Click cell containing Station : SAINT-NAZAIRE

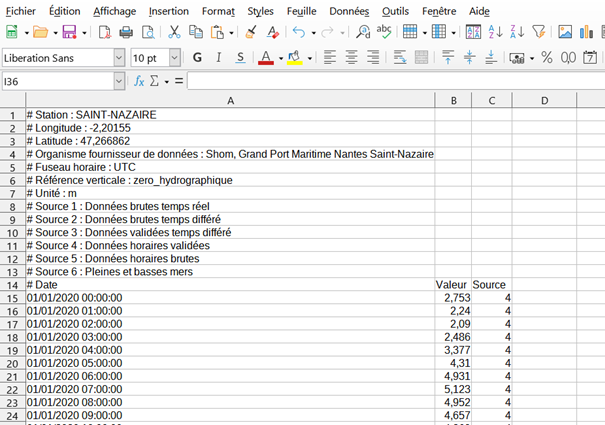[x=230, y=115]
